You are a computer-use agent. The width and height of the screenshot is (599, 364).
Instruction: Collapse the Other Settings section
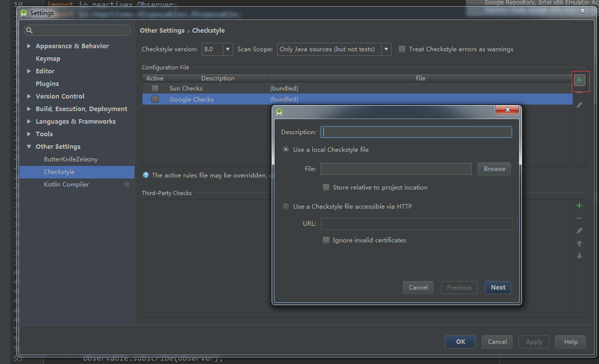coord(29,147)
